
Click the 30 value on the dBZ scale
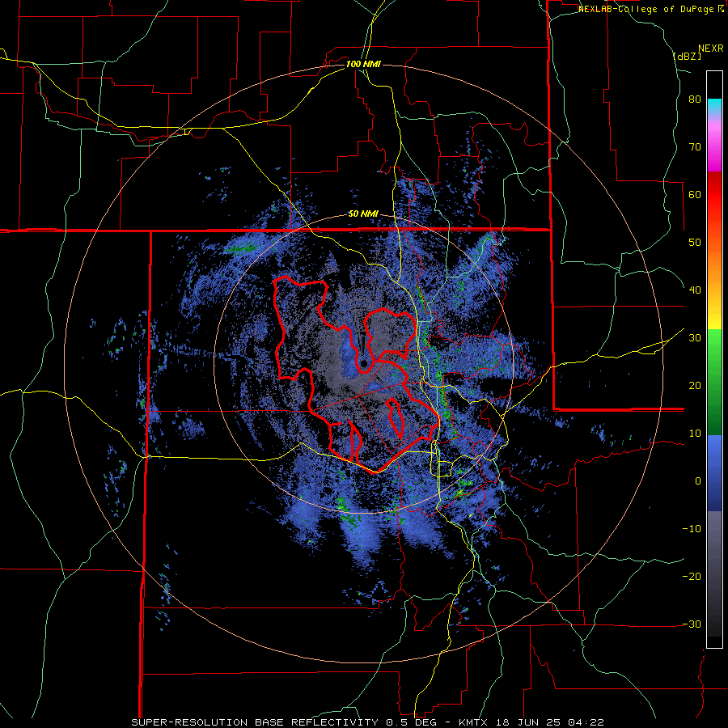click(695, 338)
